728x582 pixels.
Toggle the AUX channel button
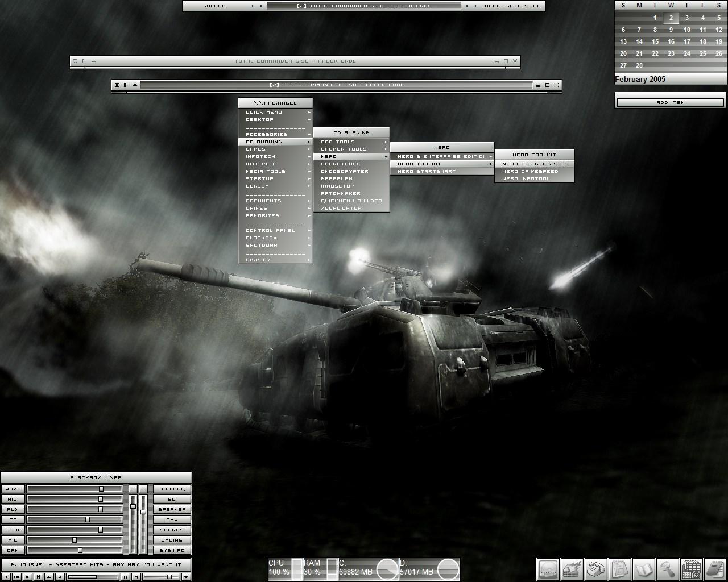(x=13, y=509)
